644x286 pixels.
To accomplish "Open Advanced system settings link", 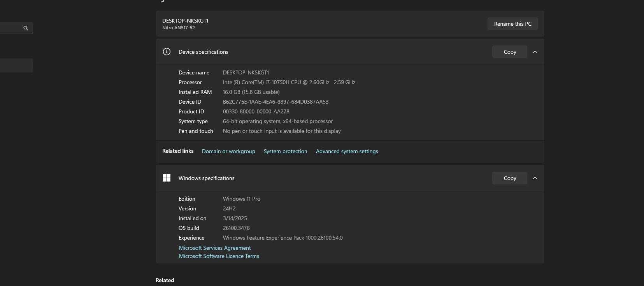I will coord(347,151).
